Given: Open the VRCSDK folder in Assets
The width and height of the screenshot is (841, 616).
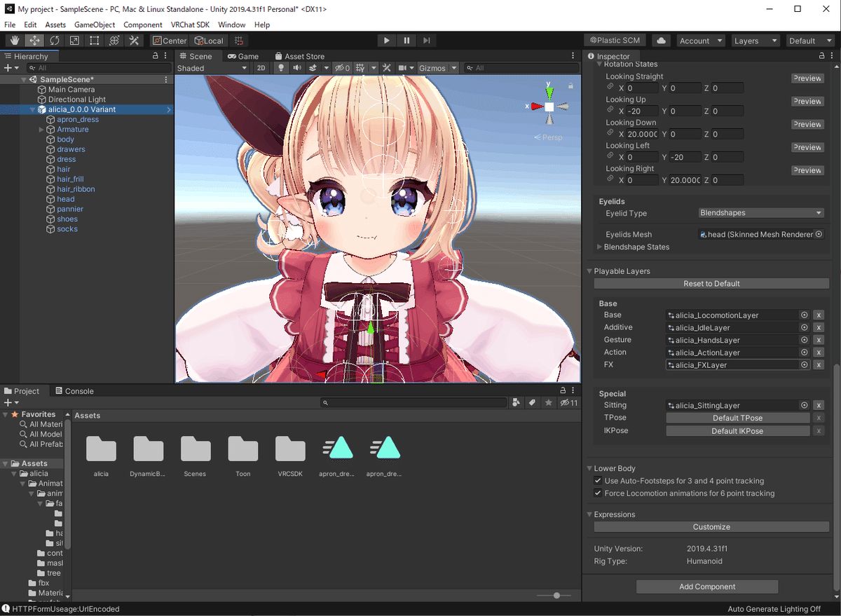Looking at the screenshot, I should click(290, 456).
